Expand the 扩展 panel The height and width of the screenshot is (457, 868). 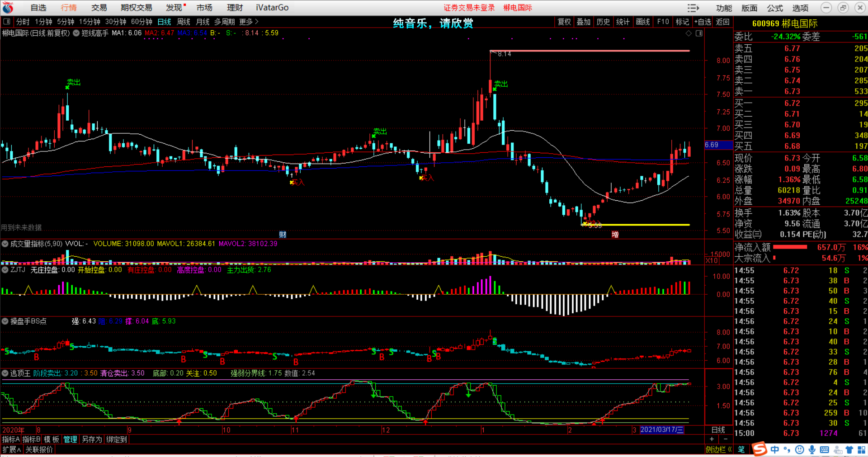pyautogui.click(x=12, y=449)
